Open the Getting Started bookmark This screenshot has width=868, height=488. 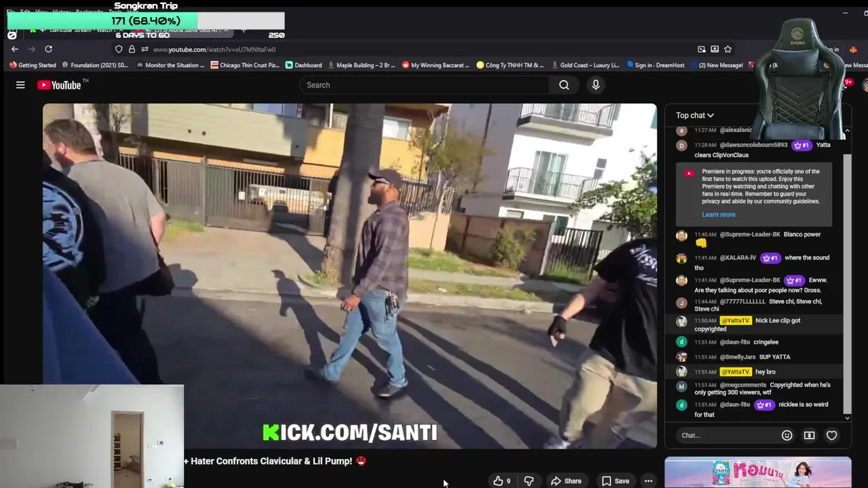[x=33, y=65]
